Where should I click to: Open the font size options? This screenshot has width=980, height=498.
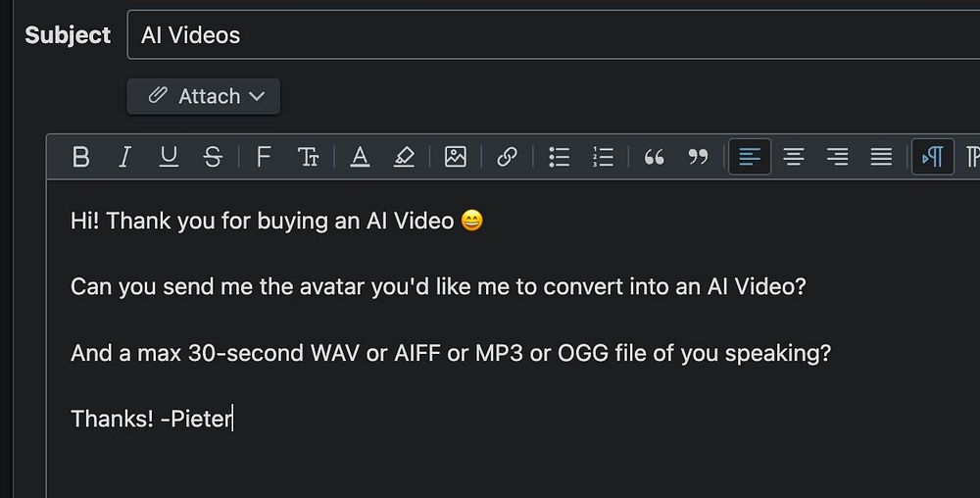[308, 157]
